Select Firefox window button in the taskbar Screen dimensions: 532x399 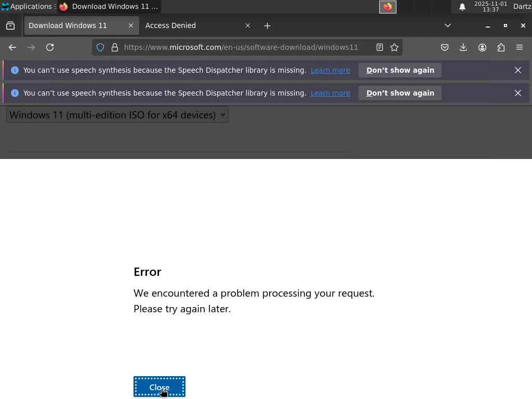109,6
